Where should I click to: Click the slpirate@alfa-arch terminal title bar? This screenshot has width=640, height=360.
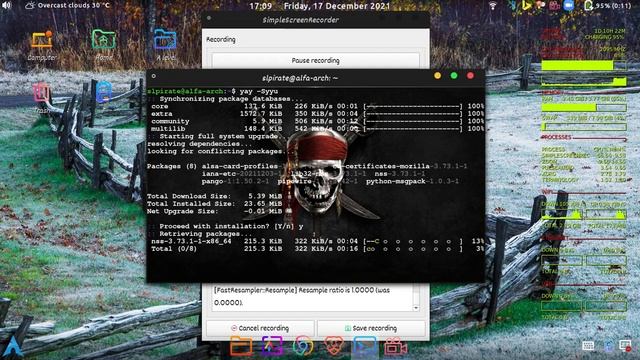click(316, 77)
